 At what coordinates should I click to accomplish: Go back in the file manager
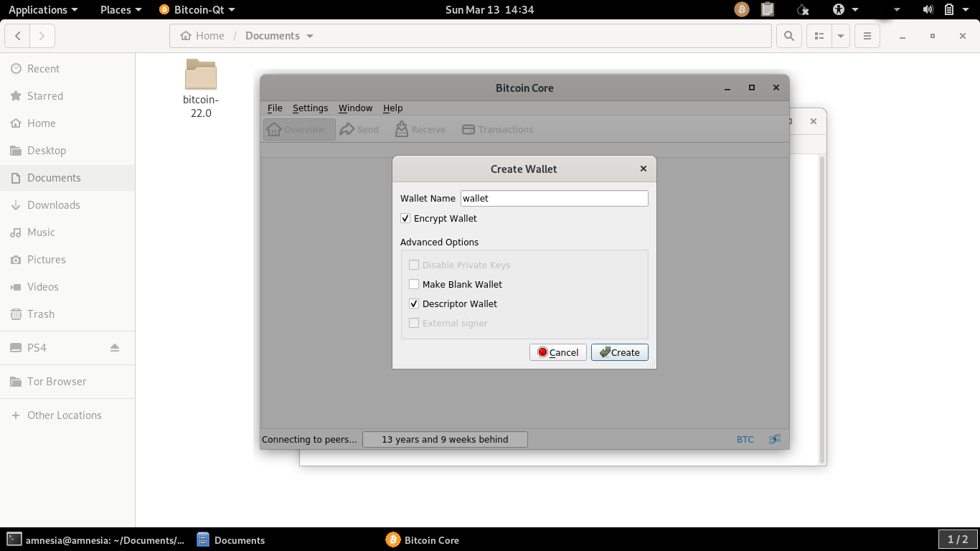18,35
